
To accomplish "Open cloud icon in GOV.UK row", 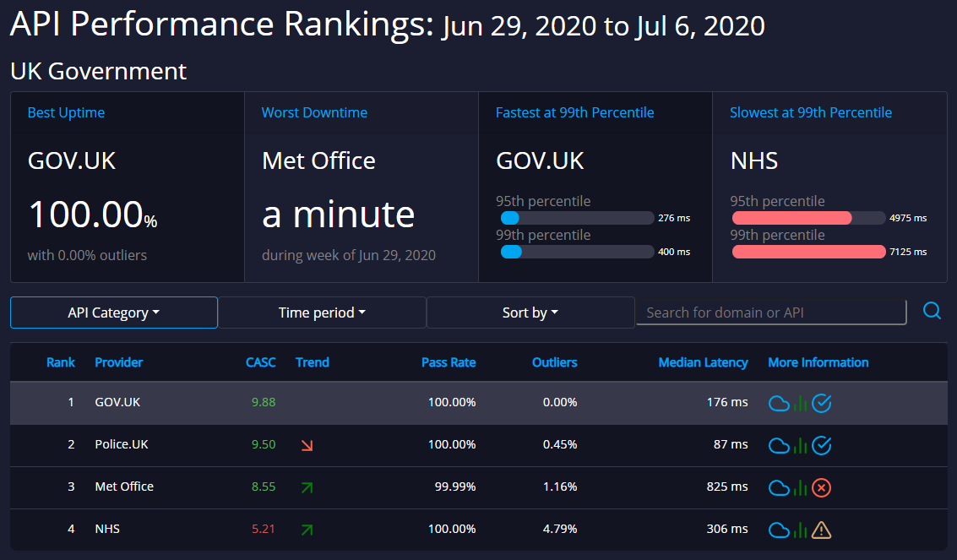I will click(x=779, y=403).
